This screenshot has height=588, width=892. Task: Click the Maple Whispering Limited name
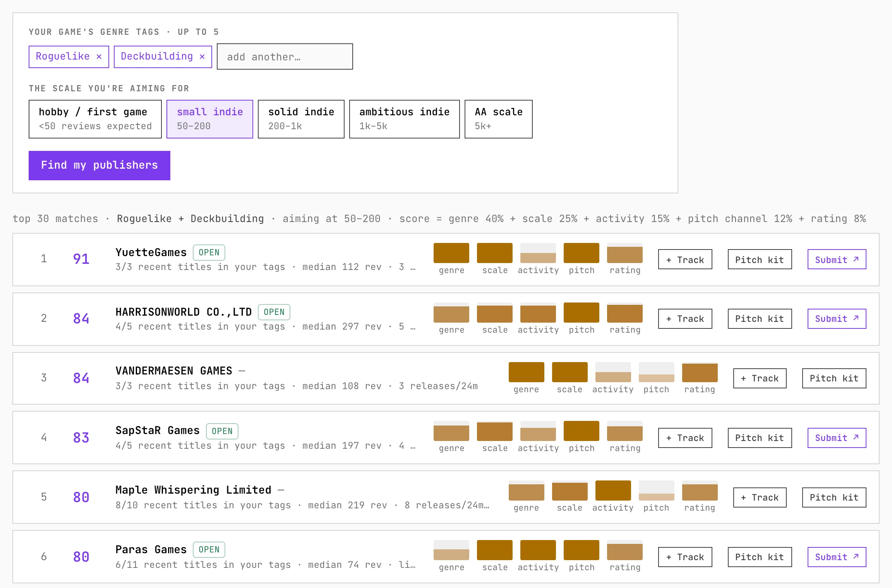point(193,490)
